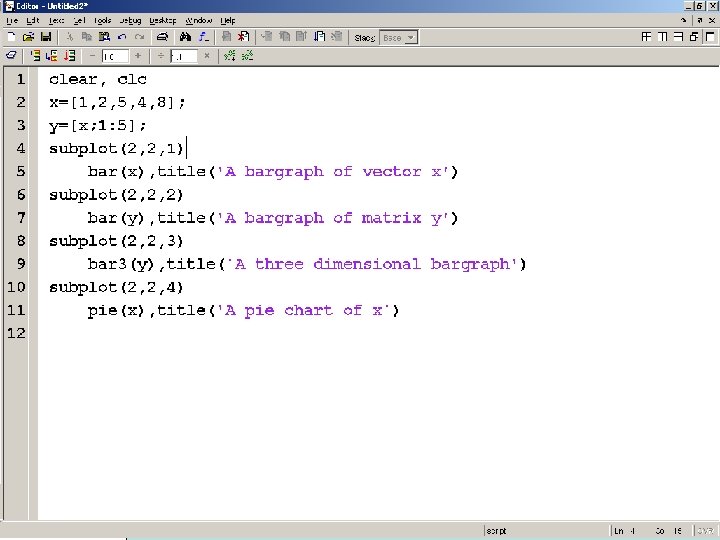Click the Evaluate cell icon
The width and height of the screenshot is (720, 540).
(35, 56)
